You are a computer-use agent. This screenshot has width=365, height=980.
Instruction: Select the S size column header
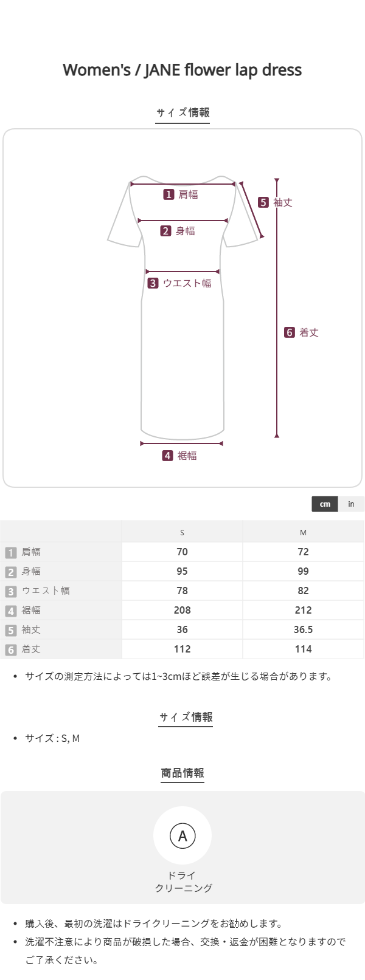coord(182,533)
